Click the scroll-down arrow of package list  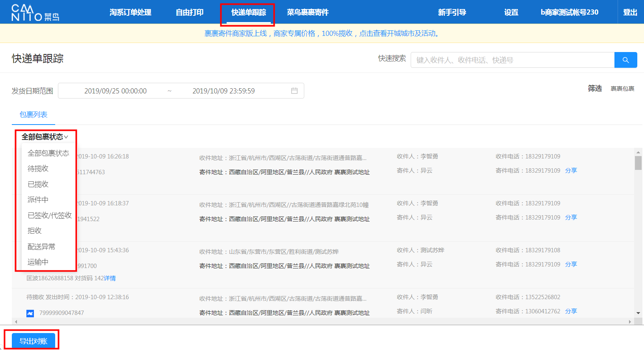(x=638, y=313)
